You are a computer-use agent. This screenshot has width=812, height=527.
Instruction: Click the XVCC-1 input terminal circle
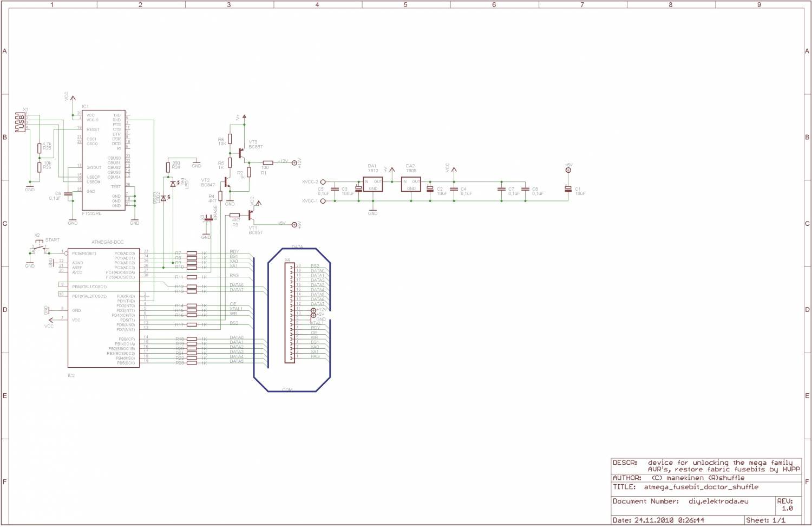pos(323,201)
